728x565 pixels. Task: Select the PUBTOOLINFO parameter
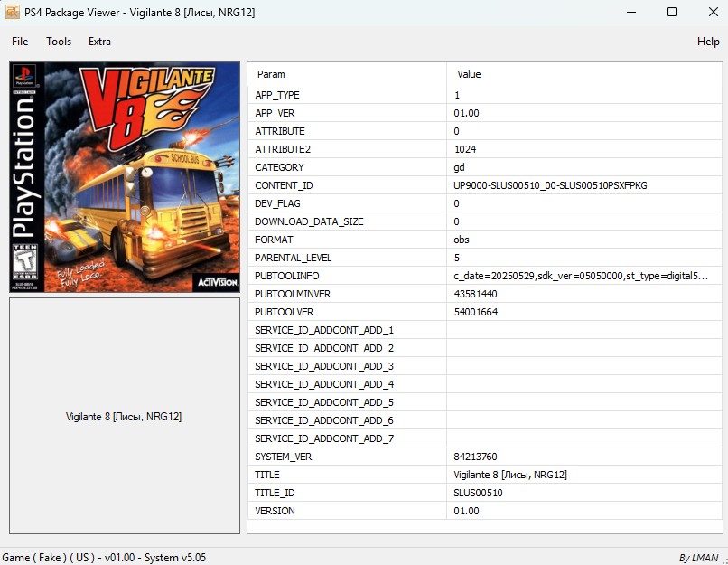(x=287, y=276)
